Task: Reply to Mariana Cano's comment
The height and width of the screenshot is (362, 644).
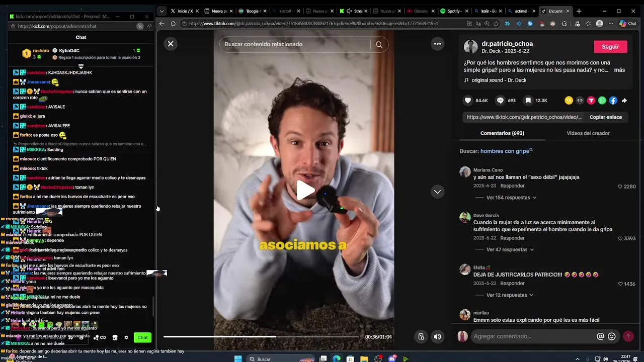Action: coord(512,186)
